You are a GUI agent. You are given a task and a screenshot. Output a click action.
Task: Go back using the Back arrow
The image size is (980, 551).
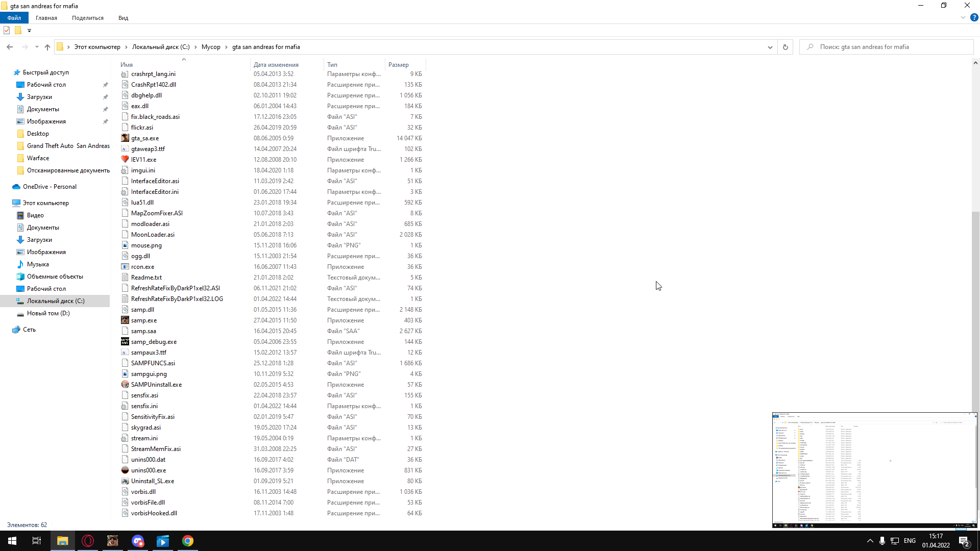(10, 47)
